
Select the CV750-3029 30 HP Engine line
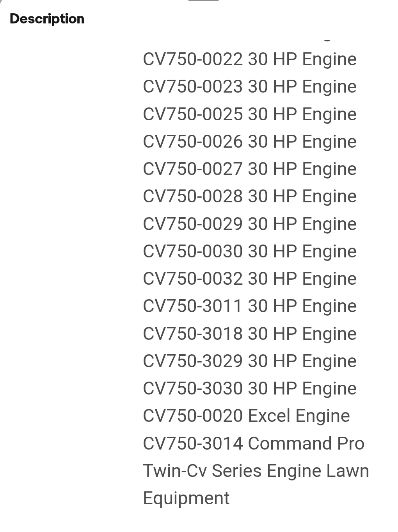coord(250,361)
